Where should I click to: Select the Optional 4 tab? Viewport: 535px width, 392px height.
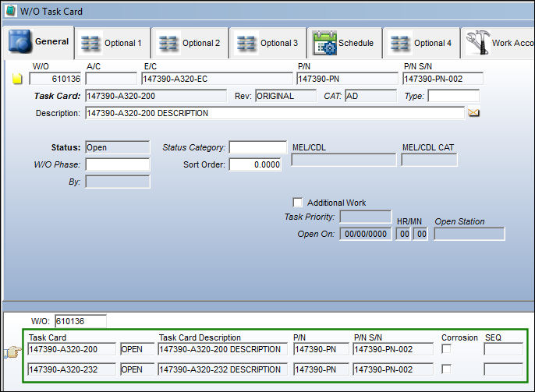click(x=422, y=44)
